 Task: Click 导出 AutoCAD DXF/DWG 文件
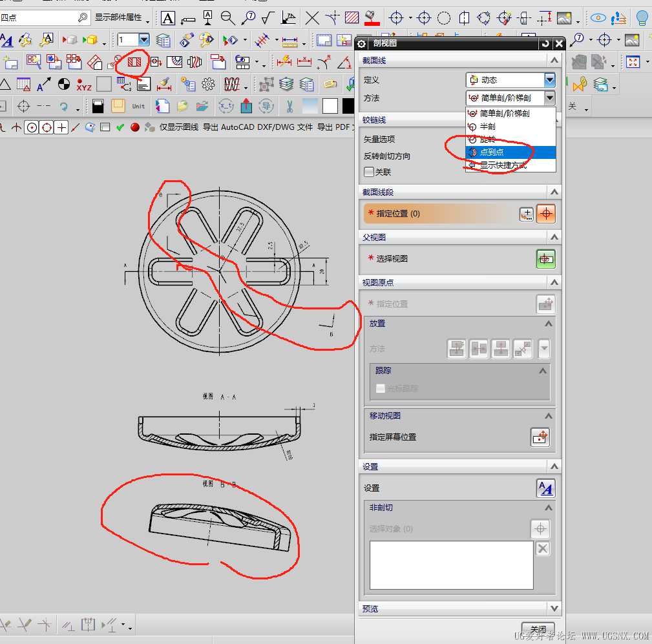(x=258, y=127)
